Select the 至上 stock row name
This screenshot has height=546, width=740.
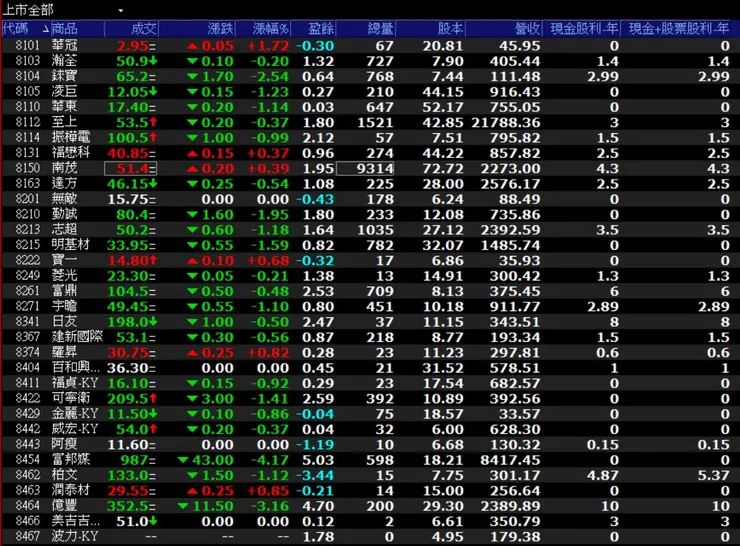64,122
